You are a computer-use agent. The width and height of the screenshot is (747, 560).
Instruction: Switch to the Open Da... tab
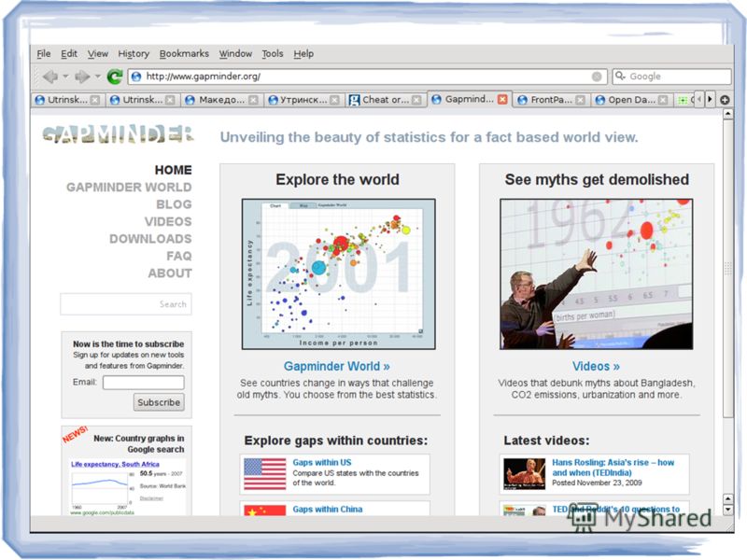click(631, 100)
